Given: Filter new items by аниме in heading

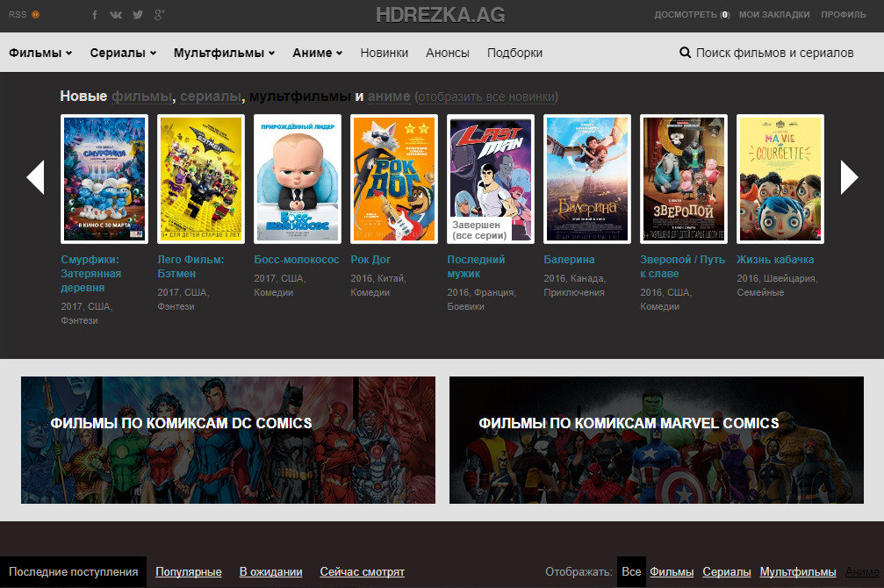Looking at the screenshot, I should point(389,97).
